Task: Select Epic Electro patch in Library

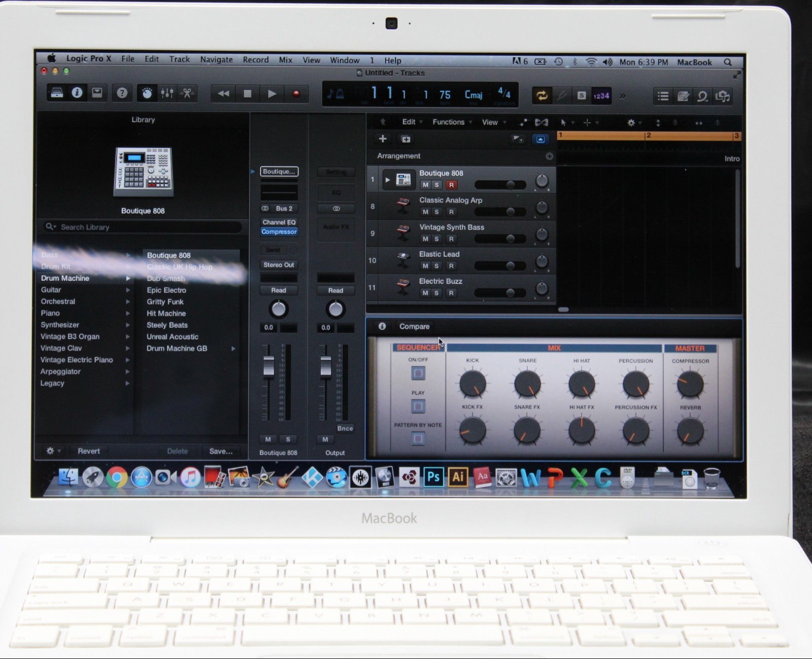Action: click(166, 290)
